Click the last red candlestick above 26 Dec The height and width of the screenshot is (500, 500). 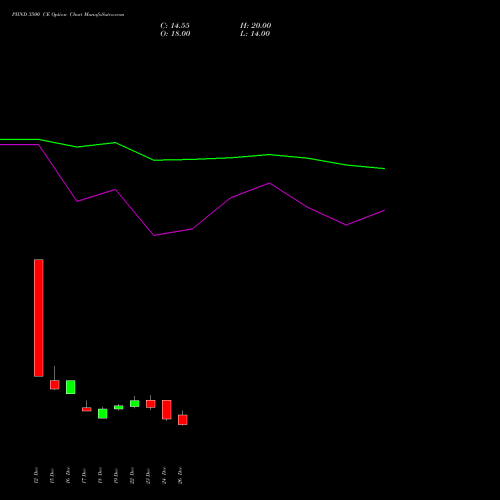tap(183, 420)
